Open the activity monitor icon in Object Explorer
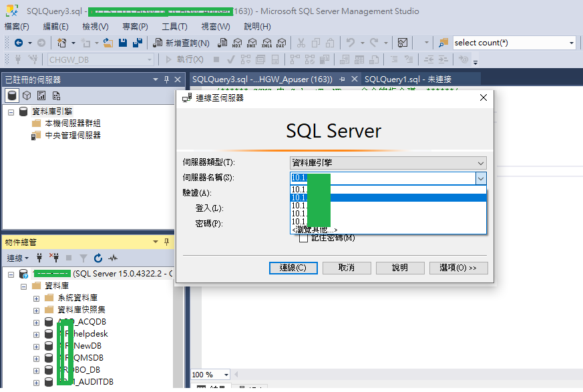The image size is (583, 392). [113, 258]
